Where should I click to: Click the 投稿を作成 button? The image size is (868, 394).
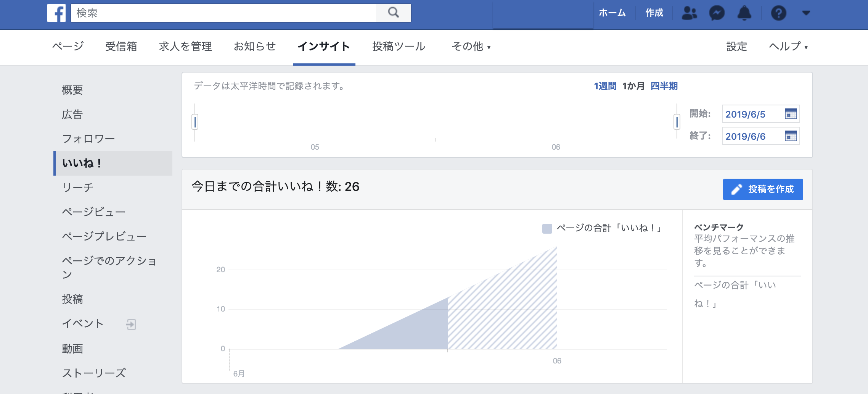tap(763, 189)
